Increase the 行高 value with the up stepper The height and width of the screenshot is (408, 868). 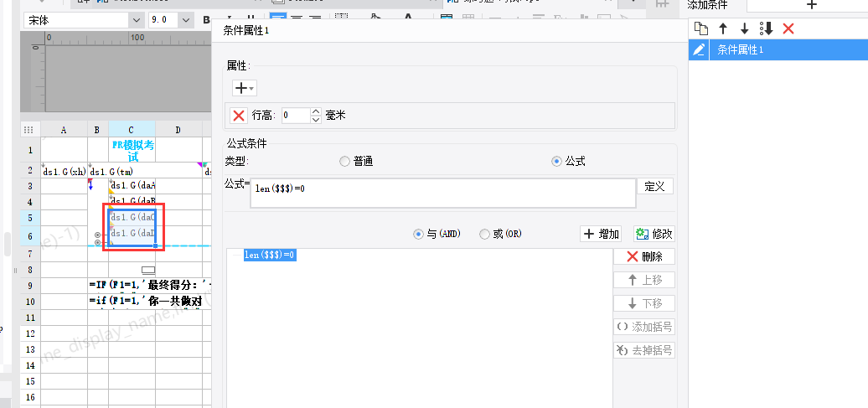[x=316, y=111]
